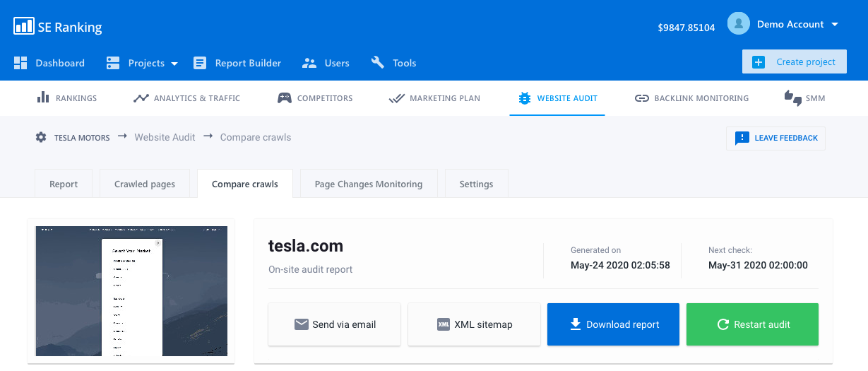Viewport: 868px width, 371px height.
Task: Click the Website Audit breadcrumb link
Action: coord(165,137)
